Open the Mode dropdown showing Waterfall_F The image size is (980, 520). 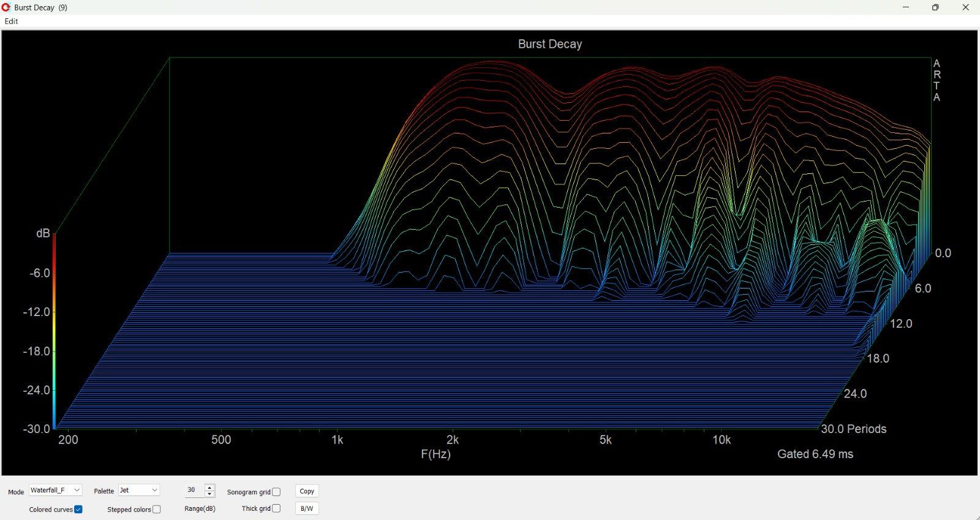tap(55, 491)
